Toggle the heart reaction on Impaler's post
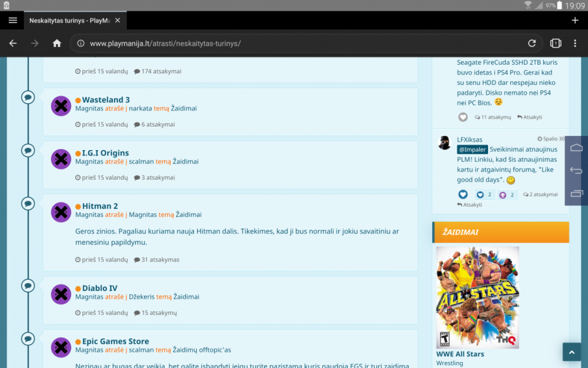The width and height of the screenshot is (588, 368). (x=463, y=117)
